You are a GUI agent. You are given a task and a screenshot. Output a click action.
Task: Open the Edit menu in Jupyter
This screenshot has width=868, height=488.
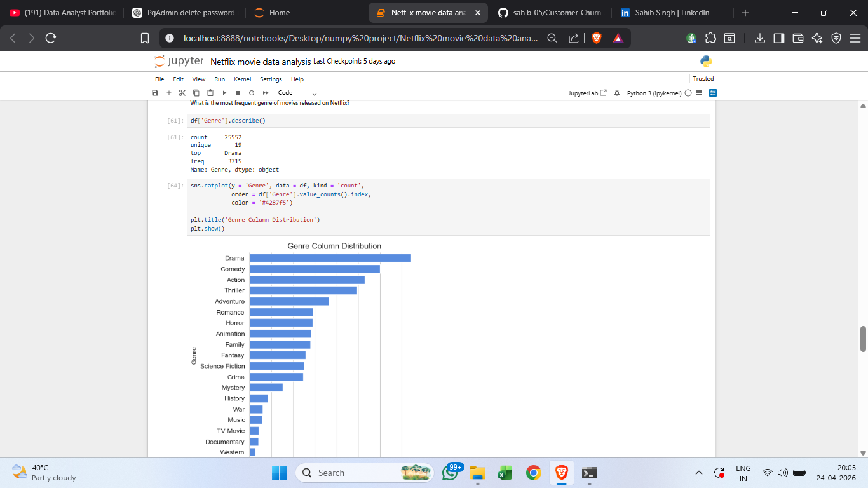(x=179, y=79)
